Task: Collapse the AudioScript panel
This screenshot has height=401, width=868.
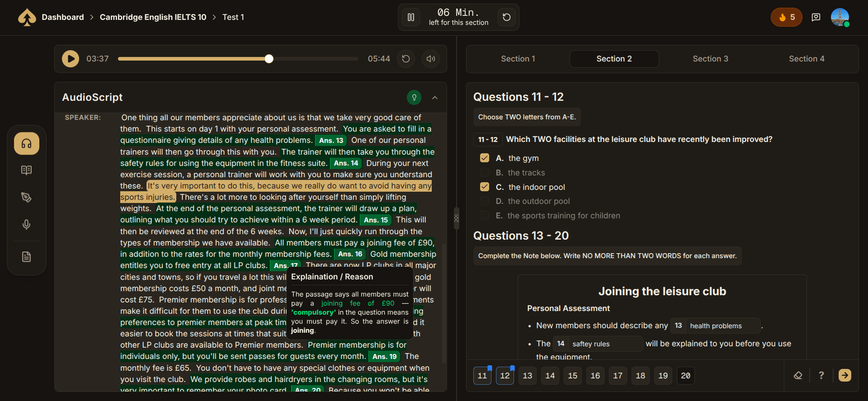Action: pyautogui.click(x=435, y=98)
